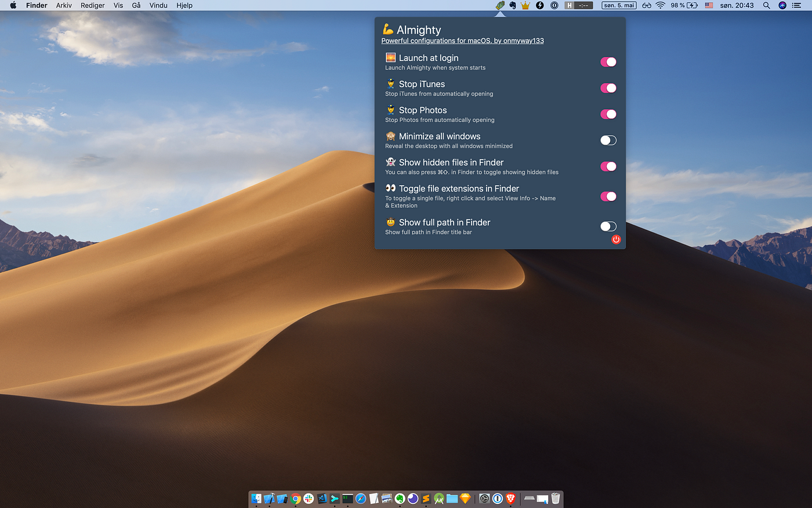Enable Show full path in Finder

[x=608, y=226]
